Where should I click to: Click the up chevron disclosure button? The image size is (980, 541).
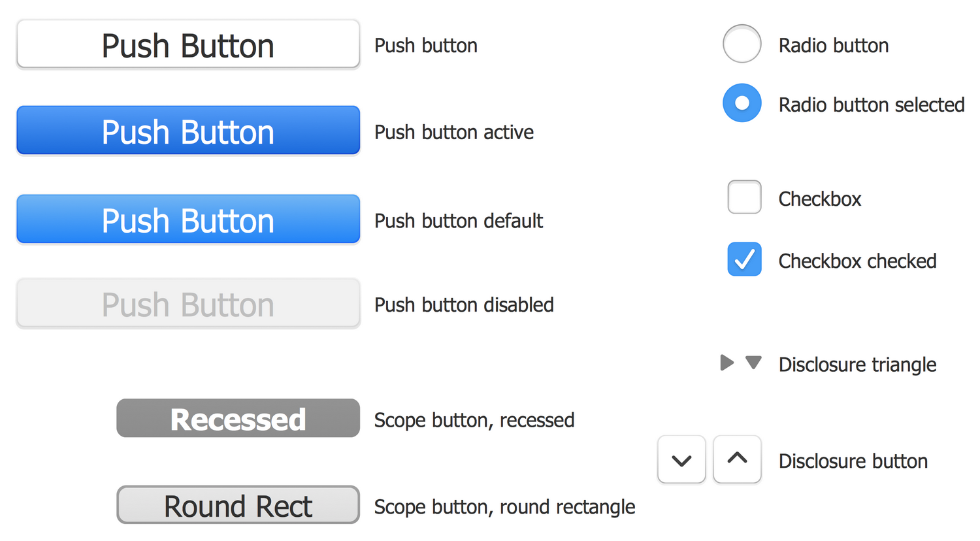point(737,460)
